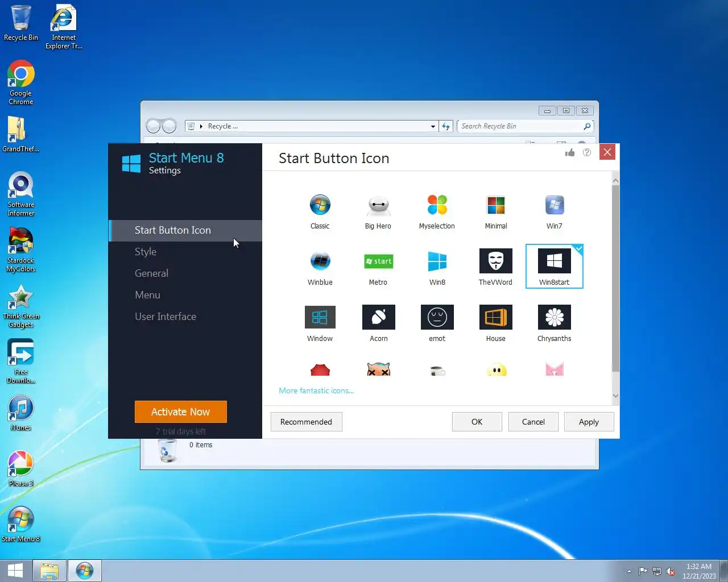The height and width of the screenshot is (582, 728).
Task: Pick the Acorn start icon
Action: pos(378,323)
